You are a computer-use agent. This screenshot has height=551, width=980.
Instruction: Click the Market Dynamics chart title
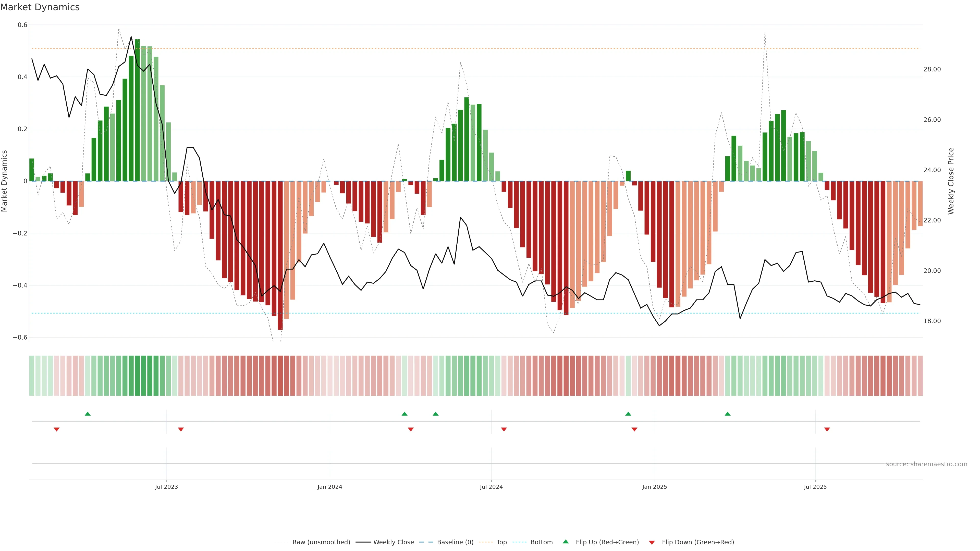coord(40,7)
